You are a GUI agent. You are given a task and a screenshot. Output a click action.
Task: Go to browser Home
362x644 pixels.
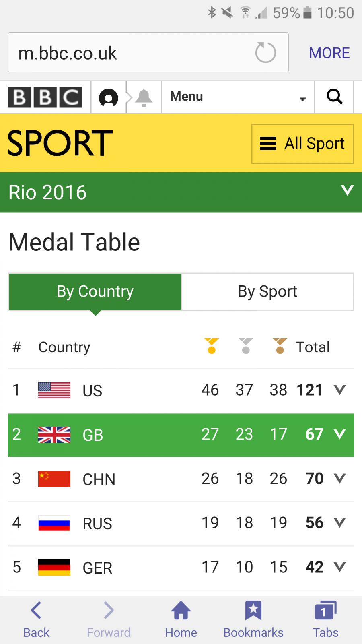181,619
